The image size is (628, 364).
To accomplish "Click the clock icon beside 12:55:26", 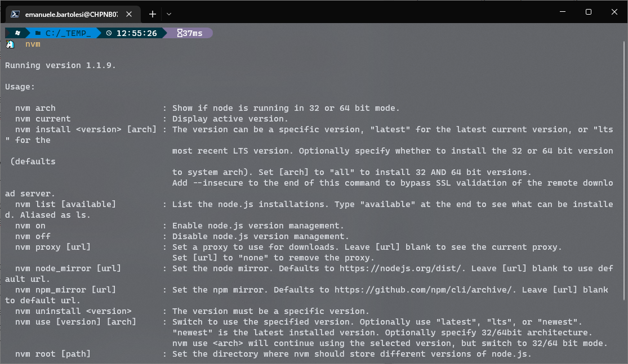I will (109, 33).
